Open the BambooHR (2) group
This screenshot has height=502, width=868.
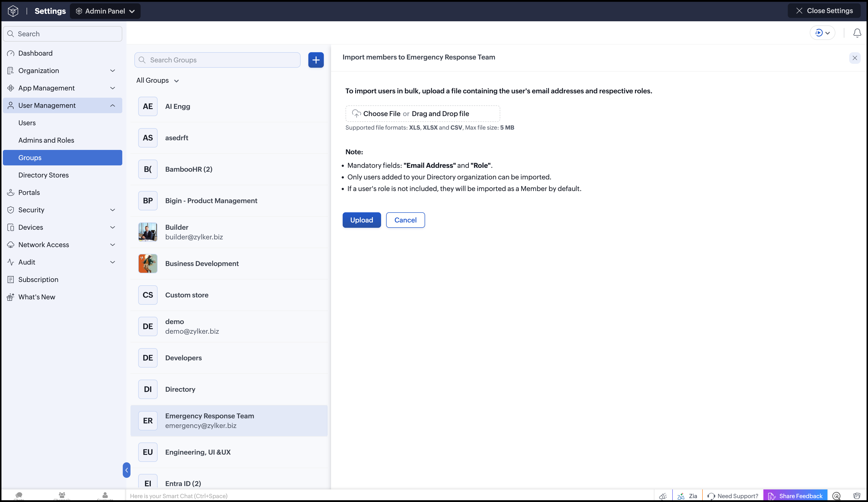click(229, 169)
